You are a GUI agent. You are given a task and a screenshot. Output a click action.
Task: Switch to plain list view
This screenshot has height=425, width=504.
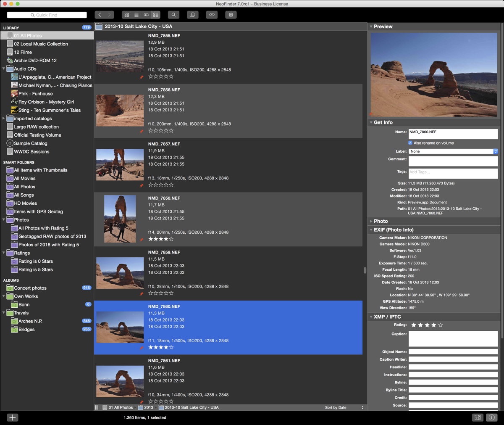(x=136, y=15)
